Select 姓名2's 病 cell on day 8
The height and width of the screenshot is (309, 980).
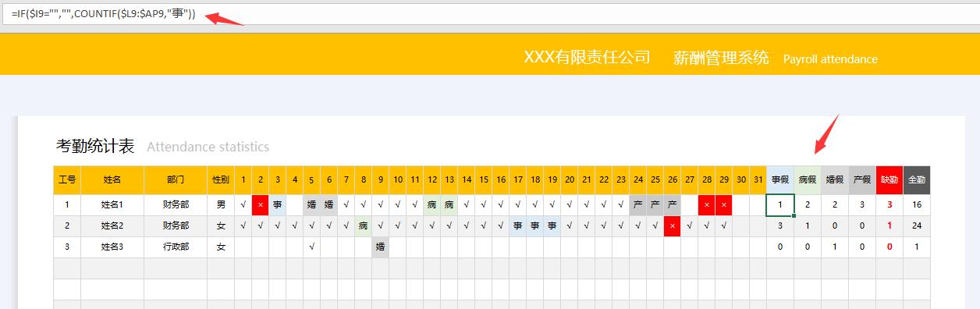click(364, 226)
